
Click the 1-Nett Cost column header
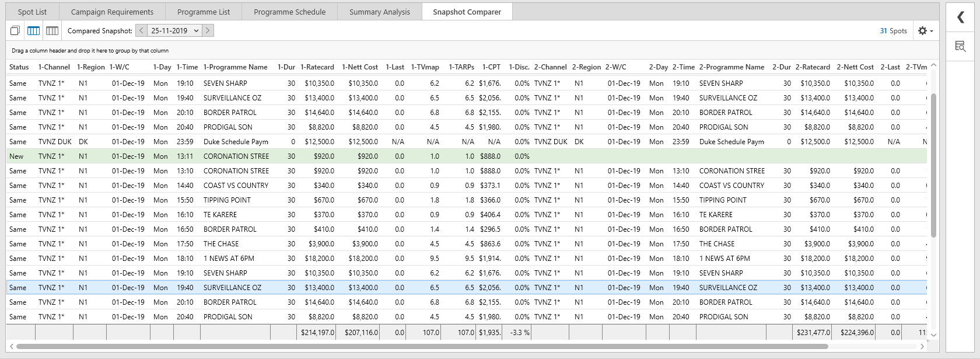pyautogui.click(x=360, y=67)
